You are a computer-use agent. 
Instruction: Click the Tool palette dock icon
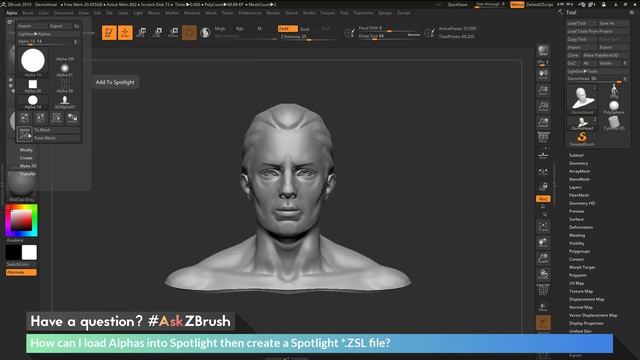click(x=632, y=13)
